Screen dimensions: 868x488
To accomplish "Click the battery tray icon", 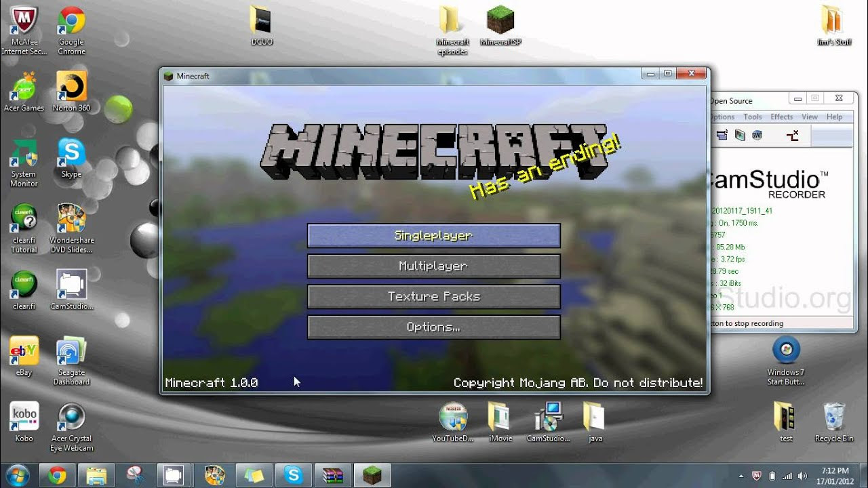I will (772, 476).
